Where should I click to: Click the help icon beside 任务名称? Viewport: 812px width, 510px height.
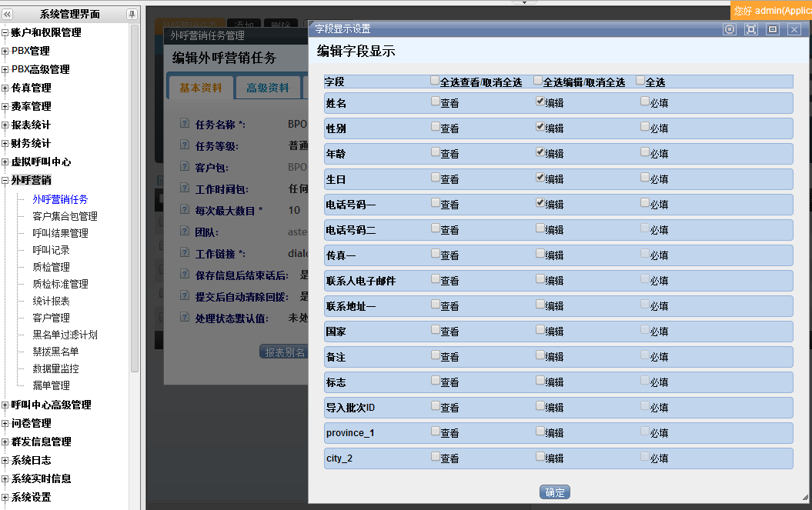(184, 123)
